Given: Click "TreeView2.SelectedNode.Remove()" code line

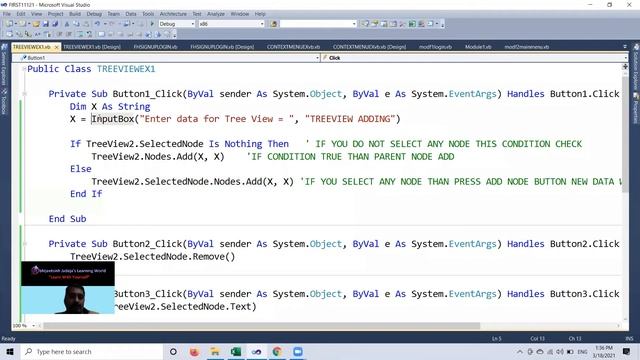Looking at the screenshot, I should pos(152,256).
